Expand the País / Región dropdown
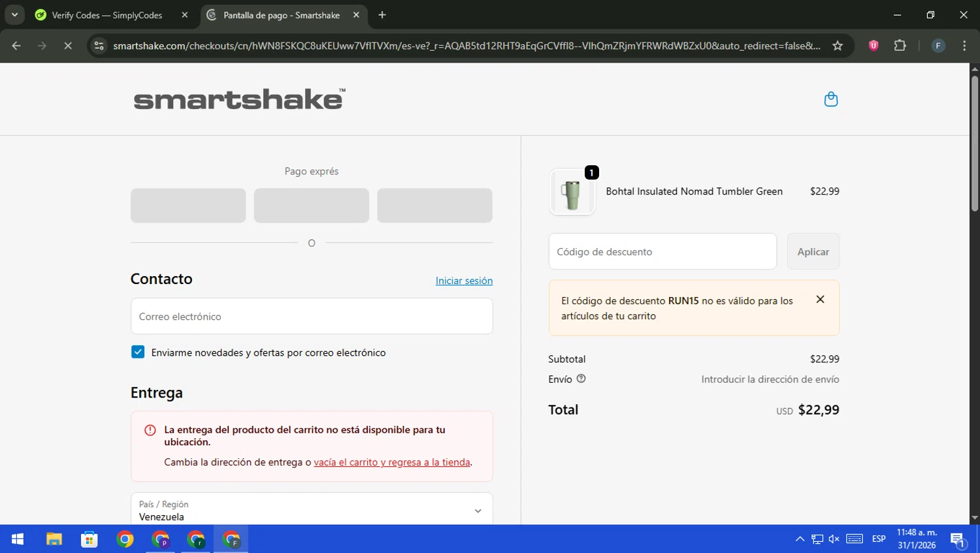 [x=312, y=509]
